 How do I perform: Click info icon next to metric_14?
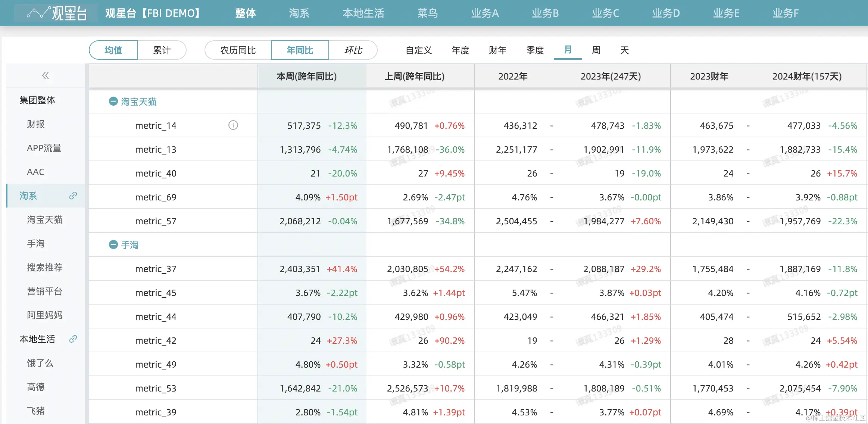(233, 125)
